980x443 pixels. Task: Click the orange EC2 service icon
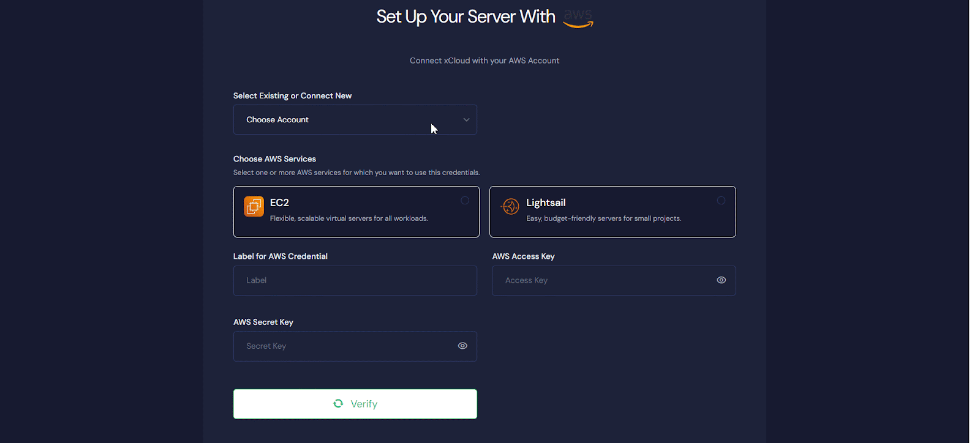pos(254,207)
